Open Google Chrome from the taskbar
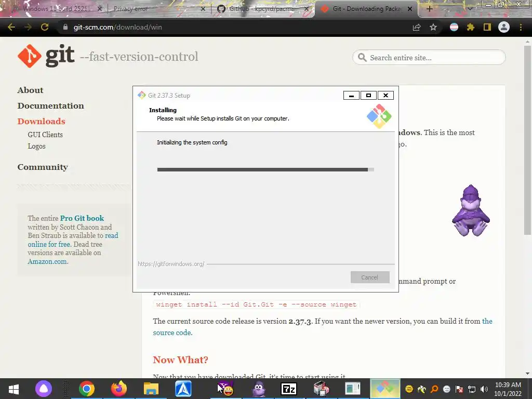Viewport: 532px width, 399px height. [x=87, y=389]
